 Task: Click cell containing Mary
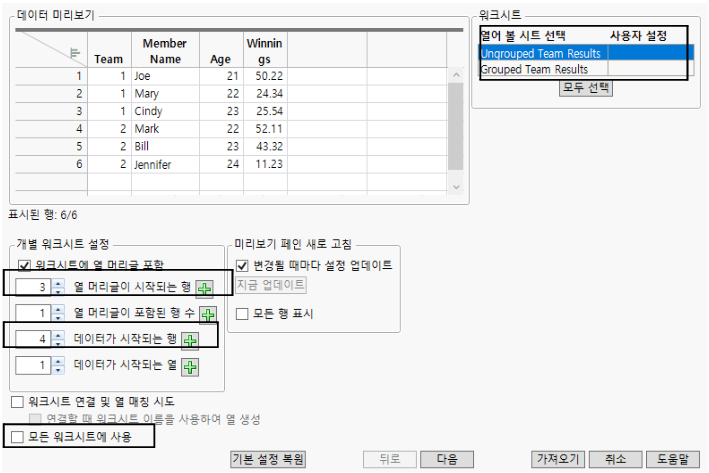[165, 94]
